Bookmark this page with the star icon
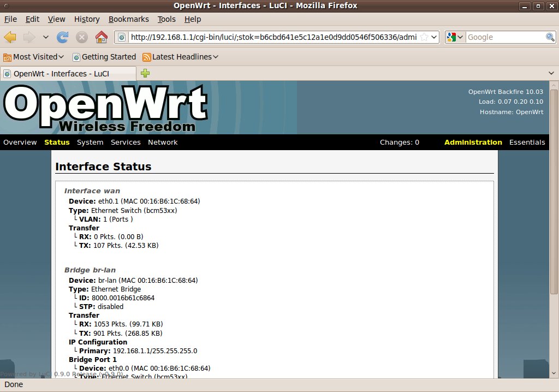 (x=424, y=37)
